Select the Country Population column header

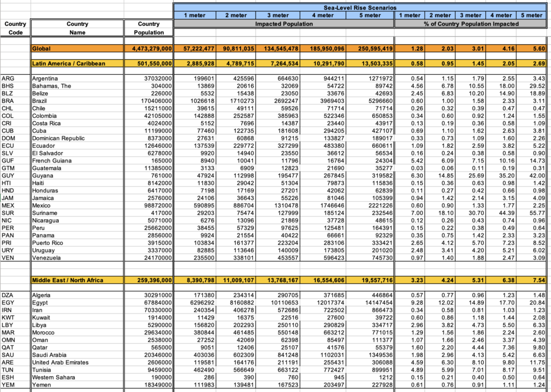[x=149, y=28]
